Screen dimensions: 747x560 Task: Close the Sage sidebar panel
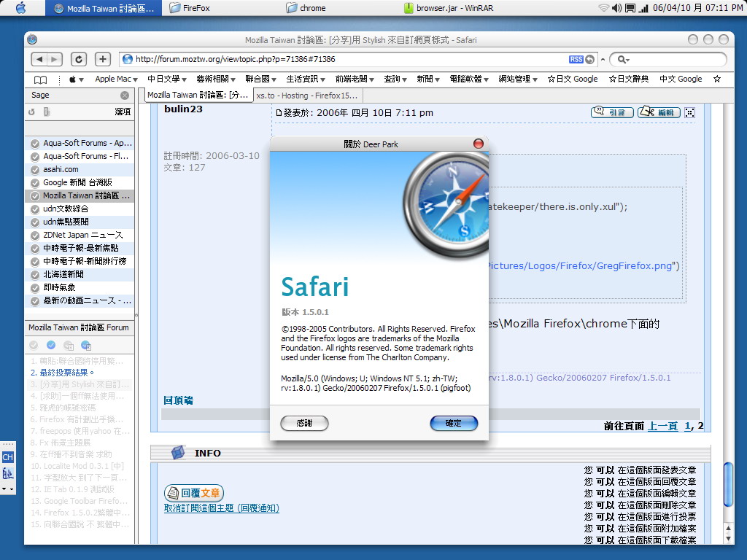(x=125, y=96)
